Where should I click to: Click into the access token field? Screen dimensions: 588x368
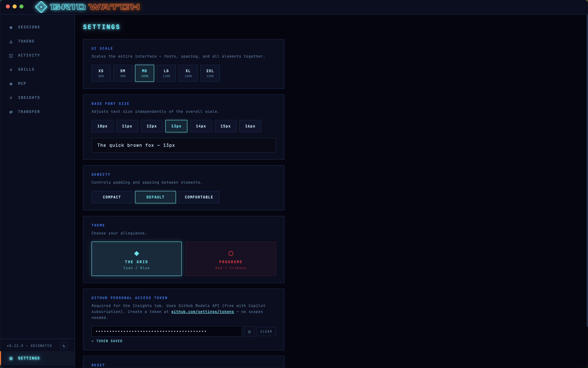[x=167, y=331]
